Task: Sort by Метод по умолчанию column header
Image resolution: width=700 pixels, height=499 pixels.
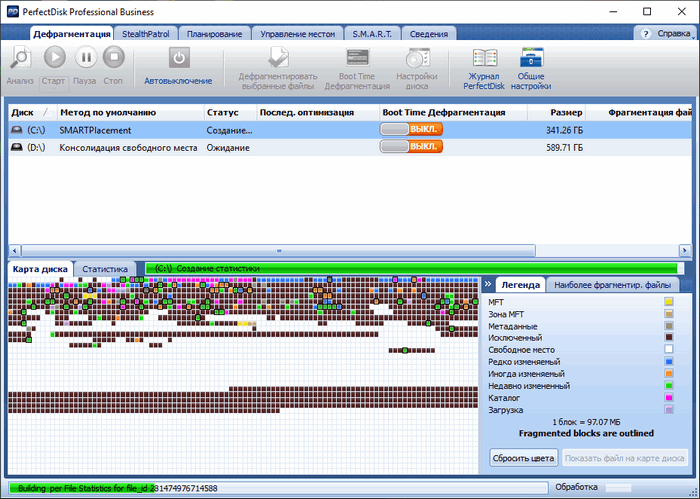Action: [x=130, y=112]
